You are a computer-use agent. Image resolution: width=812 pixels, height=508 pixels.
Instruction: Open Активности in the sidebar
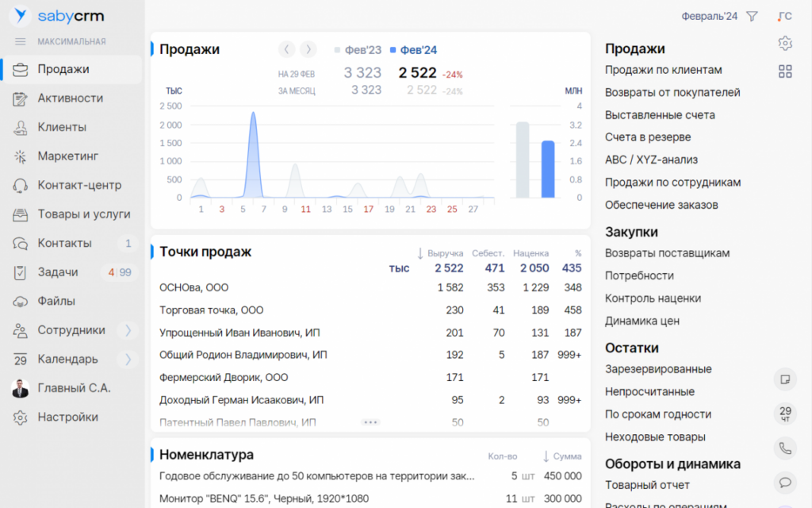tap(71, 98)
